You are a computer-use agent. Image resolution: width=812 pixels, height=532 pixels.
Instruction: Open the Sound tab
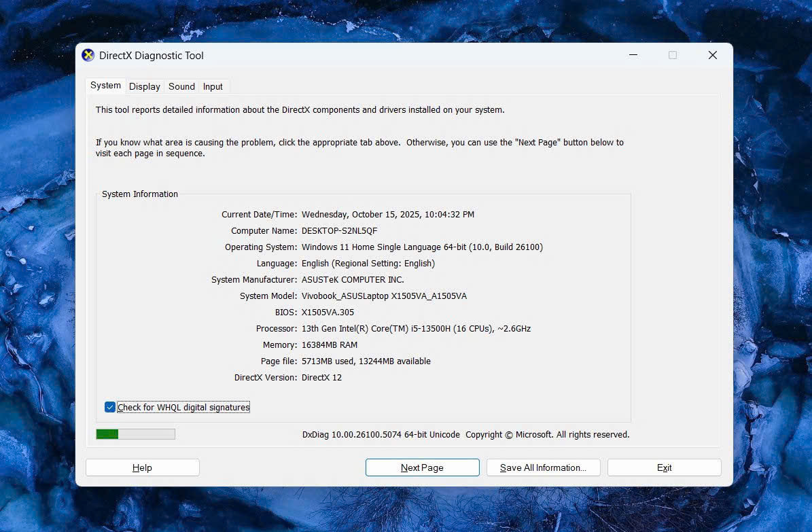(181, 86)
